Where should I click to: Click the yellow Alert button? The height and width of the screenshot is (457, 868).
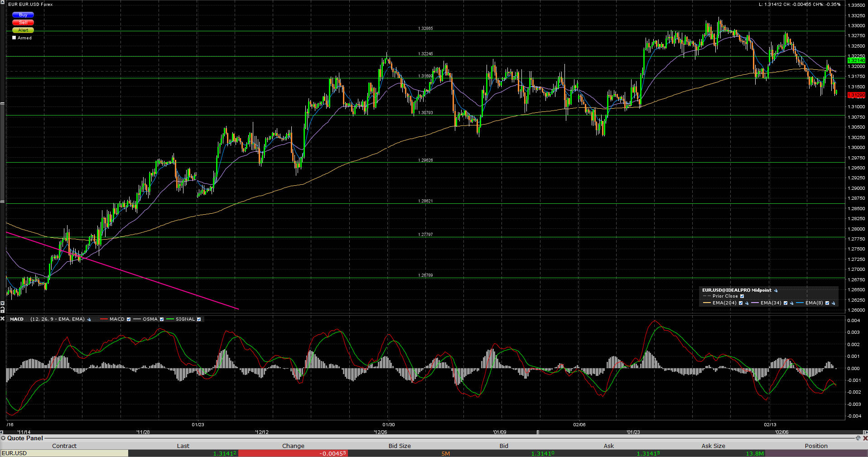[x=23, y=30]
